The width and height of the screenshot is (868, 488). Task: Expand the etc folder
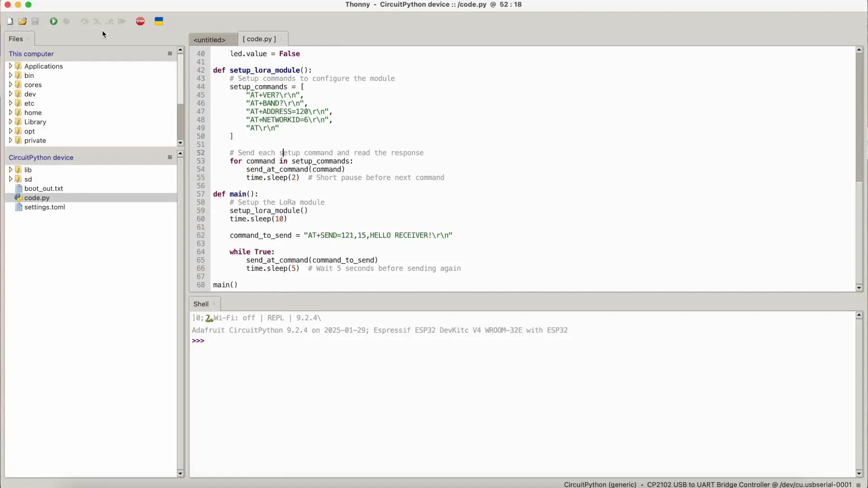pos(10,103)
